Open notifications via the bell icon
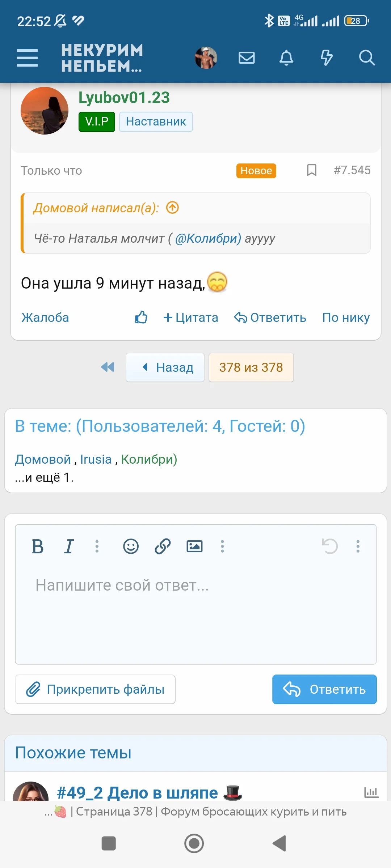 [x=286, y=58]
